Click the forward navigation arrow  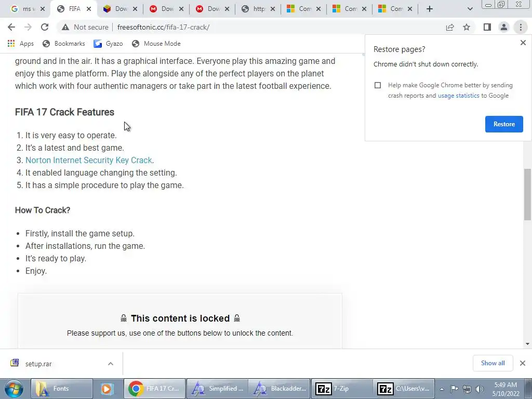(28, 27)
